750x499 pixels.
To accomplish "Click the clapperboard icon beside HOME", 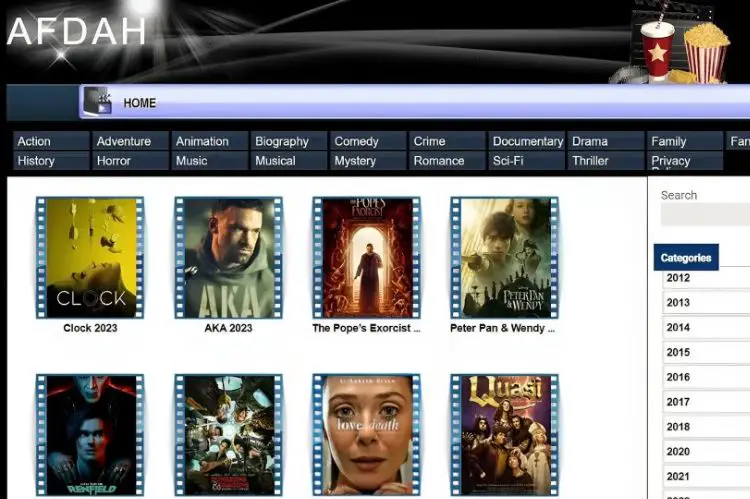I will (x=98, y=101).
